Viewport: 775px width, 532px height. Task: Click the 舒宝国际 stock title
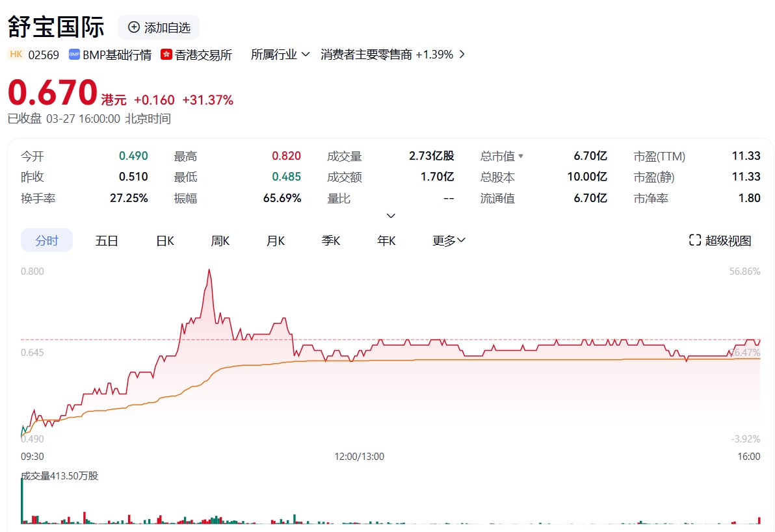tap(56, 27)
